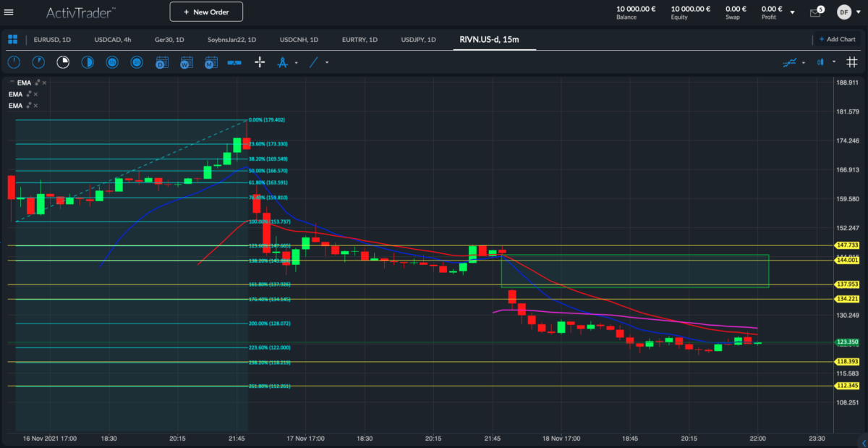Expand the line tools dropdown arrow
The height and width of the screenshot is (448, 868).
tap(327, 63)
